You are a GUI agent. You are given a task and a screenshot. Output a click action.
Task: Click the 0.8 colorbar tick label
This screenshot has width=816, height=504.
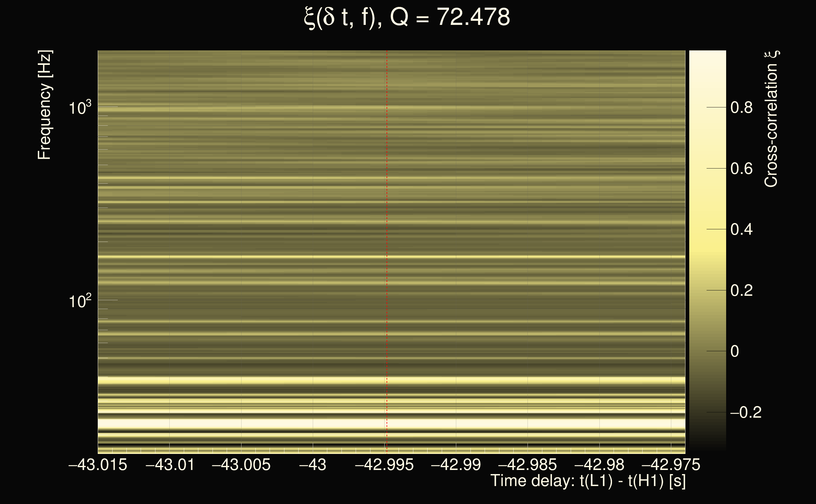tap(741, 108)
